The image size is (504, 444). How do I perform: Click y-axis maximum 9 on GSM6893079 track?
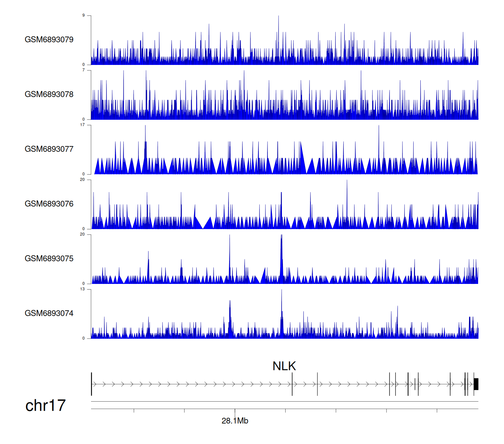click(84, 15)
